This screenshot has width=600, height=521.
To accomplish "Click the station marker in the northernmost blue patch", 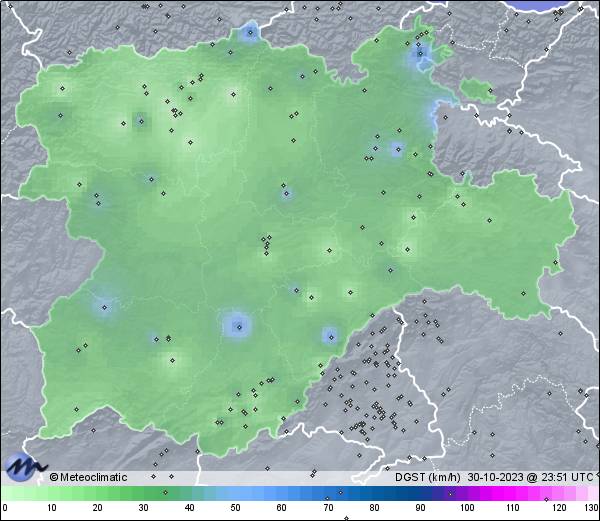I will [251, 33].
